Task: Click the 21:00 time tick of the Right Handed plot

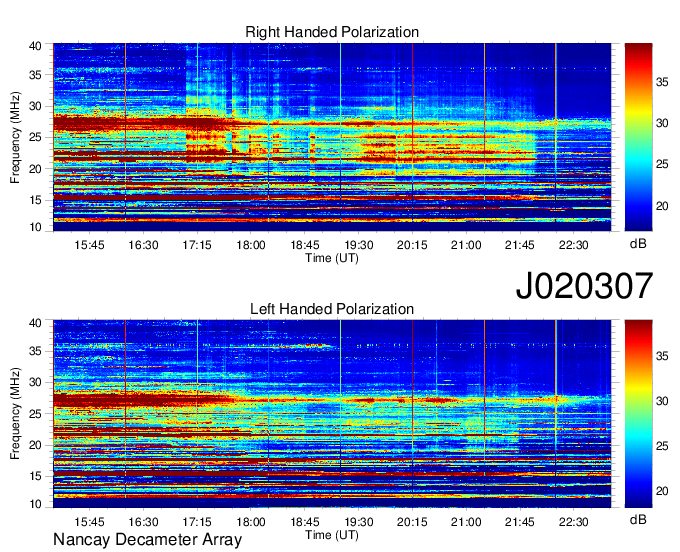Action: click(x=466, y=245)
